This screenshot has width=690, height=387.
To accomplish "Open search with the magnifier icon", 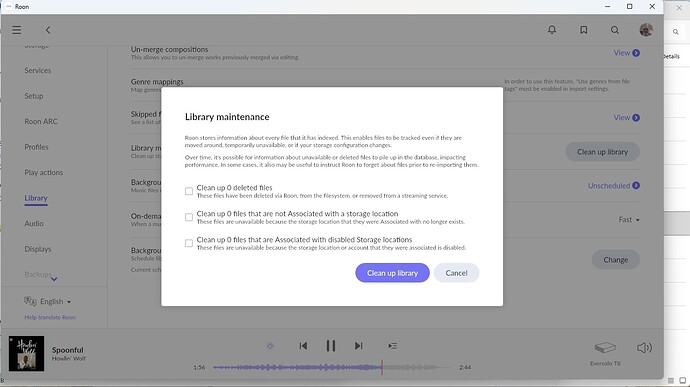I will pos(615,30).
